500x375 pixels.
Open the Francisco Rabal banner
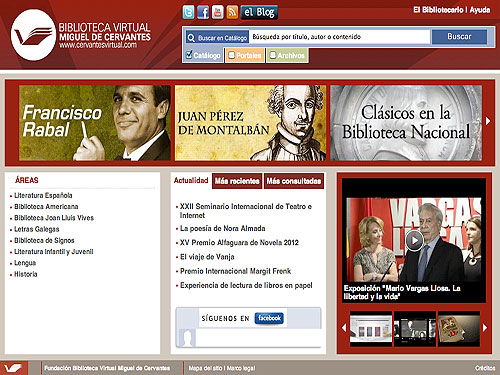click(x=95, y=123)
